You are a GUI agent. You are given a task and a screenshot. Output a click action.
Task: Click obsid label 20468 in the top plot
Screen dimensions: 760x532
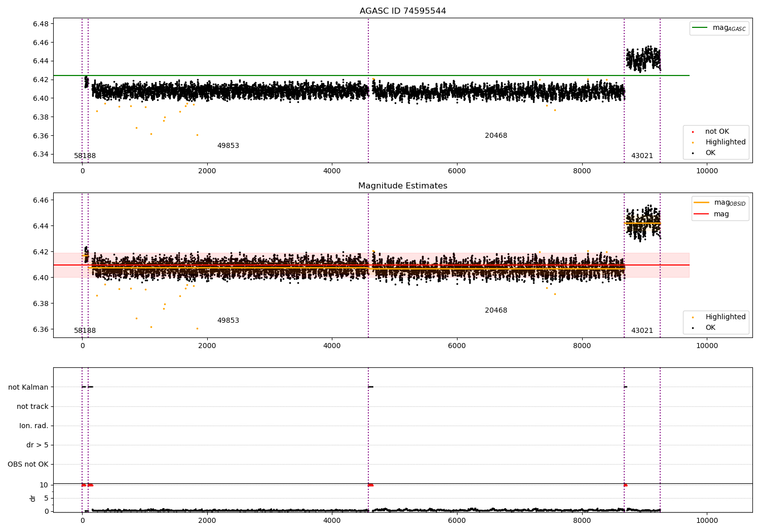pos(496,136)
